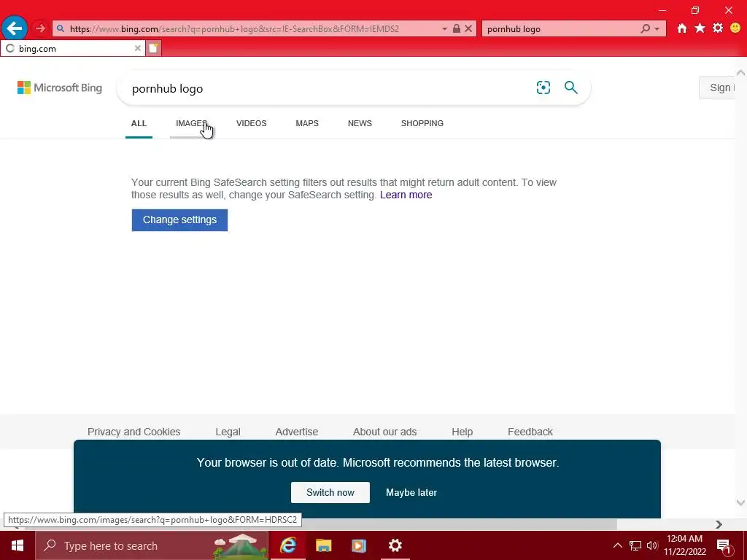The width and height of the screenshot is (747, 560).
Task: Switch to the VIDEOS tab
Action: (251, 123)
